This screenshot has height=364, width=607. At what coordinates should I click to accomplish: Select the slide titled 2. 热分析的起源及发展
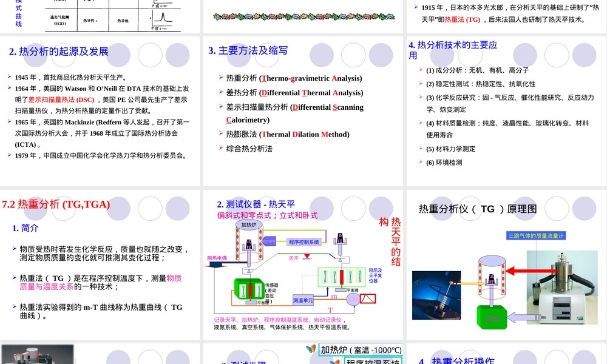pos(100,111)
